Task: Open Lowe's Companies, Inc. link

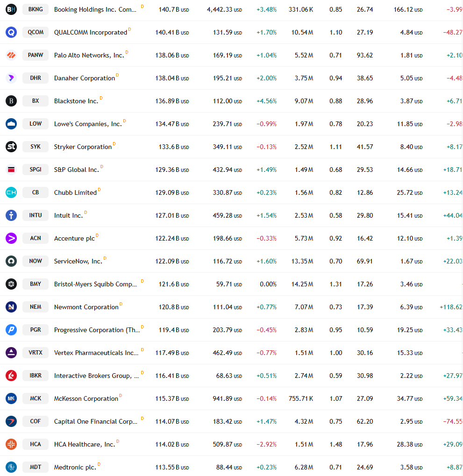Action: coord(88,124)
